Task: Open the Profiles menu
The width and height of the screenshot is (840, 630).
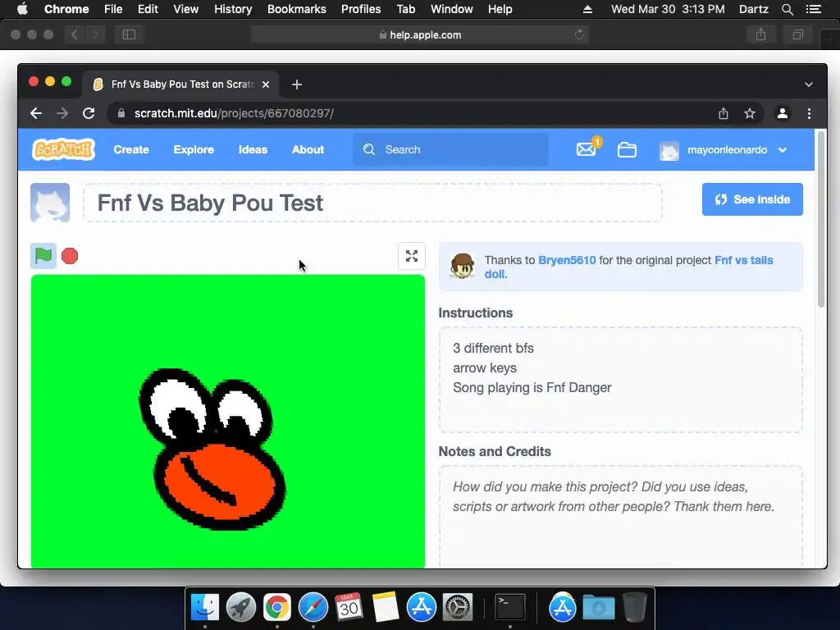Action: 361,9
